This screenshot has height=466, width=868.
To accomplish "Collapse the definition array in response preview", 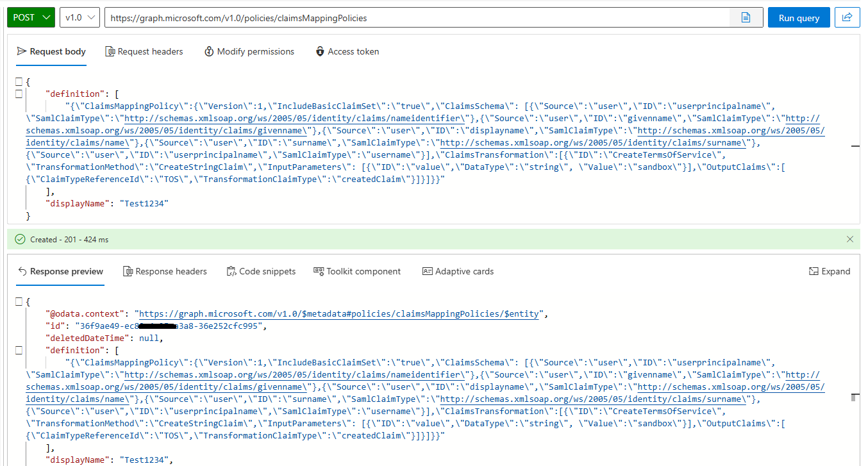I will [19, 350].
